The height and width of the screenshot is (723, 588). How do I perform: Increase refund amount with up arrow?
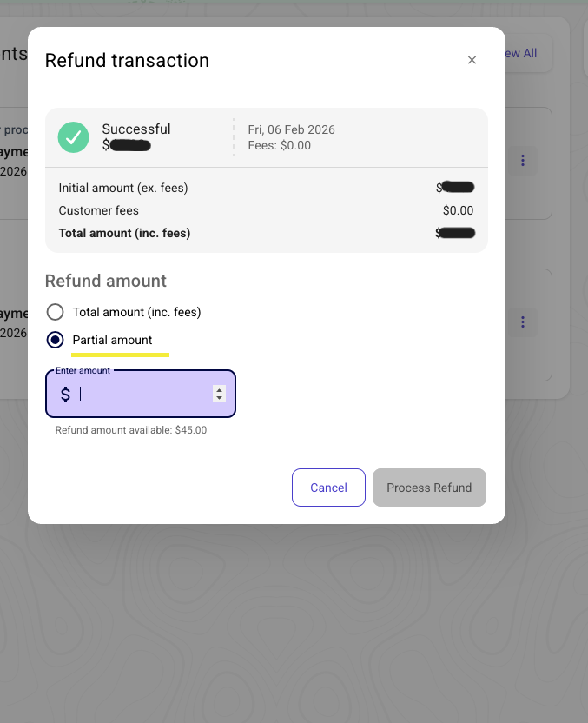click(x=219, y=389)
